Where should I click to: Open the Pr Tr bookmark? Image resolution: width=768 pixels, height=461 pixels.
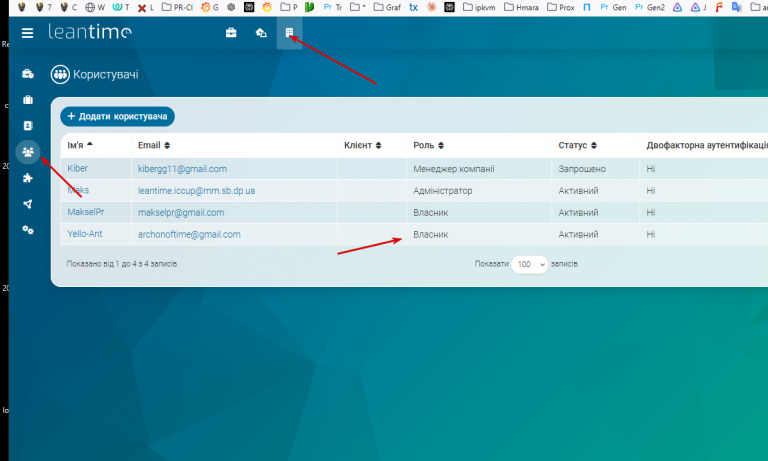point(333,7)
